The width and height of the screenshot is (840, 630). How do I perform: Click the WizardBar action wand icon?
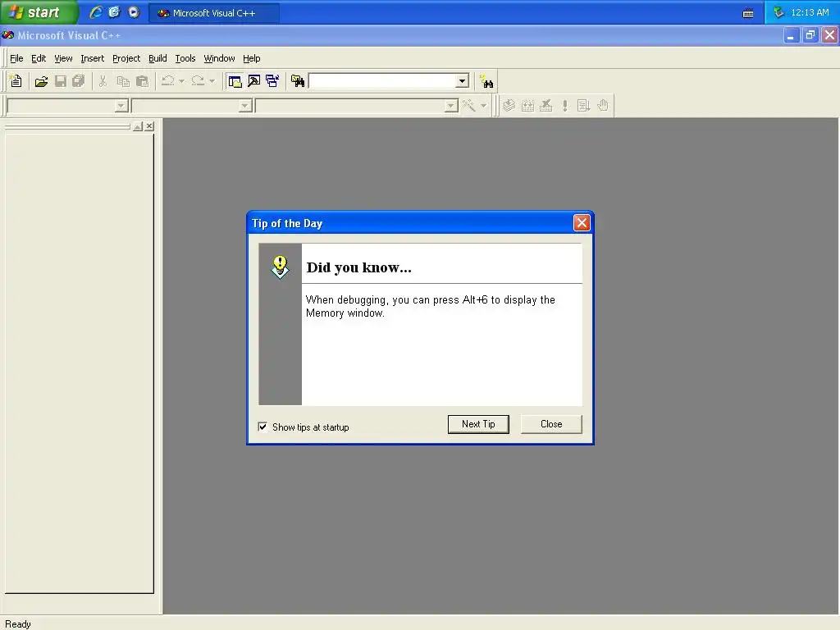tap(469, 106)
